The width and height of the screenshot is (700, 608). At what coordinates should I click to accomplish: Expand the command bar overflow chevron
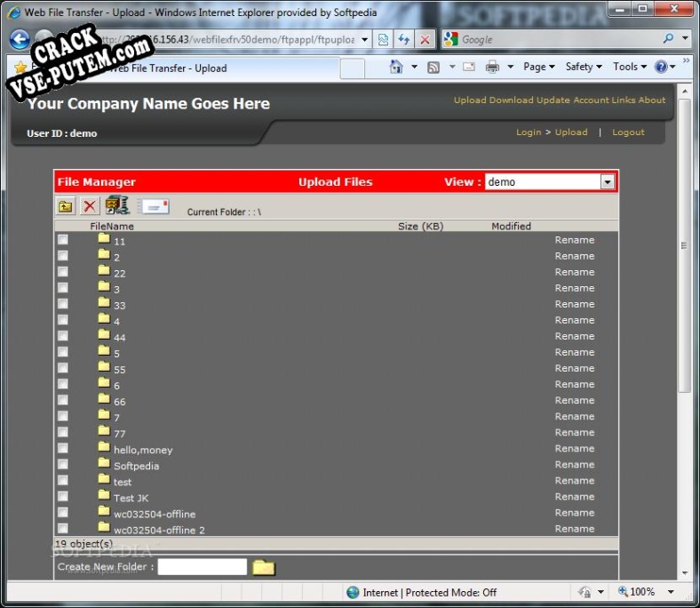[686, 60]
